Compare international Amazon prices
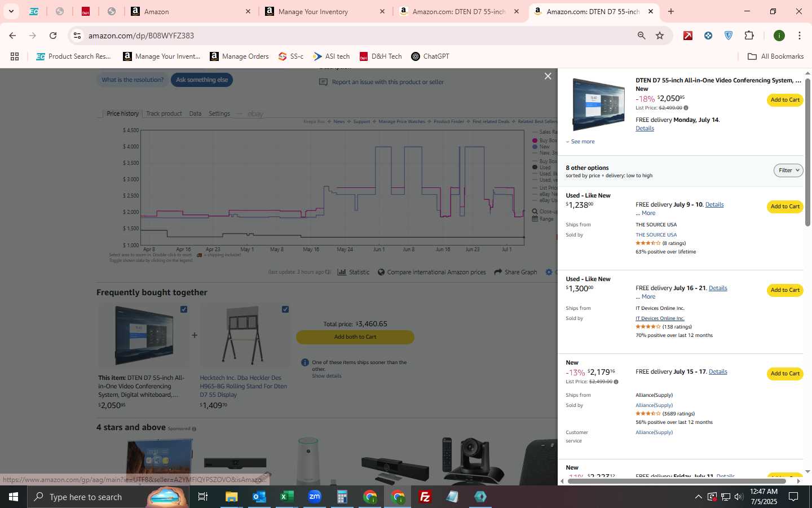Viewport: 812px width, 508px height. click(431, 272)
